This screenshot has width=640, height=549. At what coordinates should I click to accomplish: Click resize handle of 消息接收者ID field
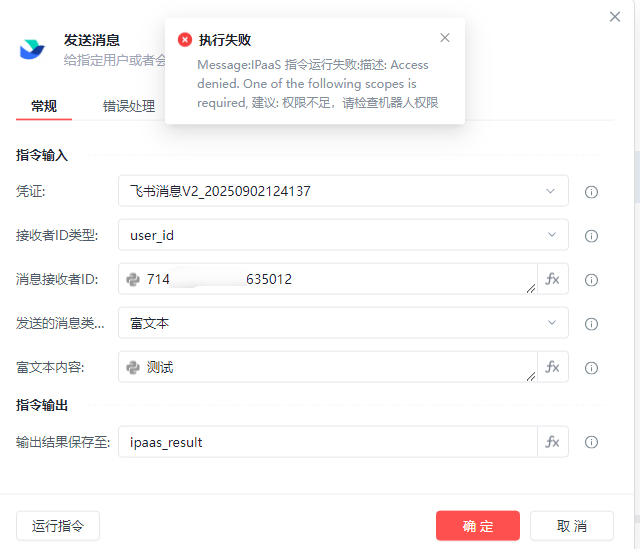pyautogui.click(x=531, y=289)
